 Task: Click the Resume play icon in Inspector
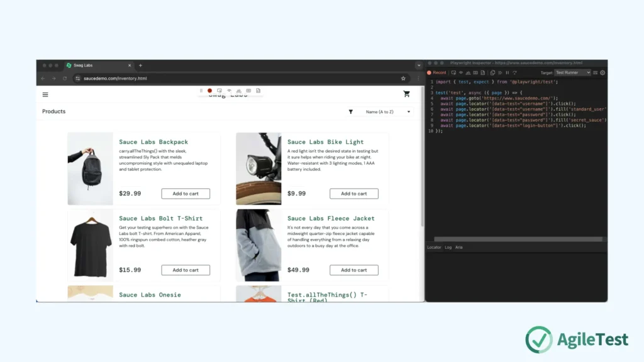[500, 73]
